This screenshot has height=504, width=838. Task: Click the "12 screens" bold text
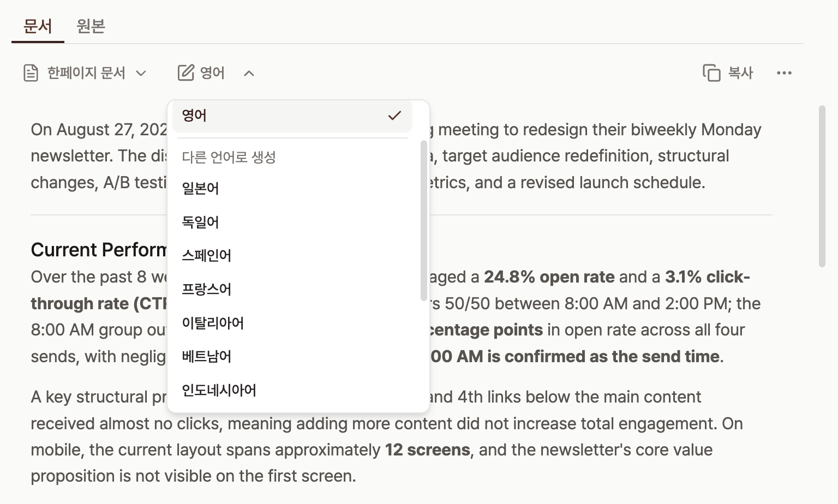(427, 450)
